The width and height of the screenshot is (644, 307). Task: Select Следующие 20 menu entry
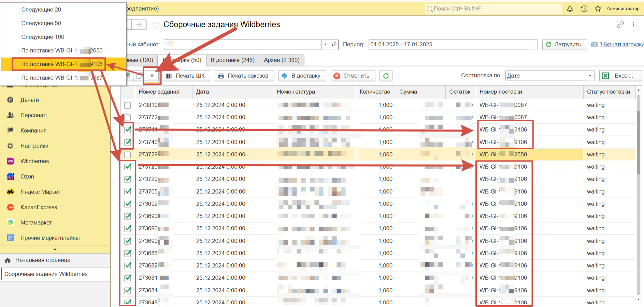(41, 10)
